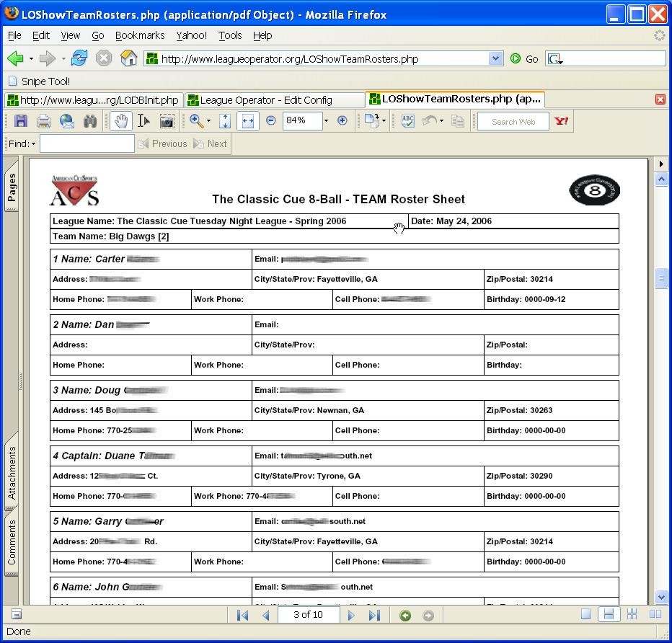Switch to League Operator - Edit Config tab
Image resolution: width=672 pixels, height=643 pixels.
coord(274,99)
